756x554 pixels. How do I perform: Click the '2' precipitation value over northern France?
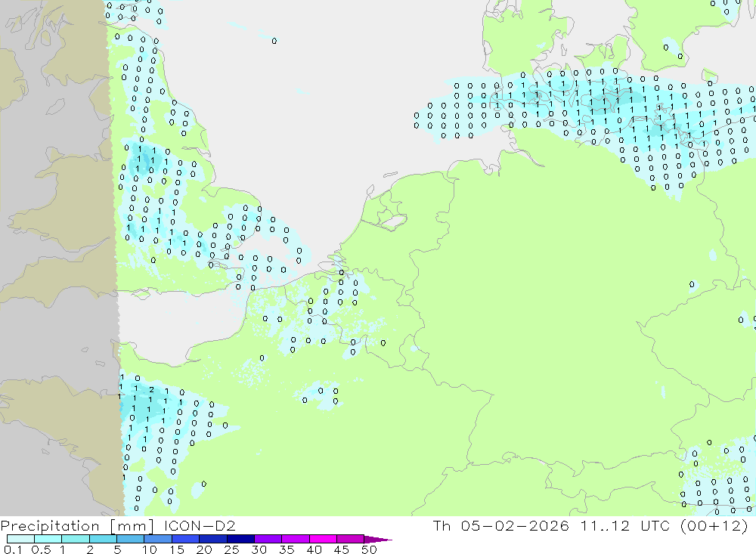(x=151, y=389)
